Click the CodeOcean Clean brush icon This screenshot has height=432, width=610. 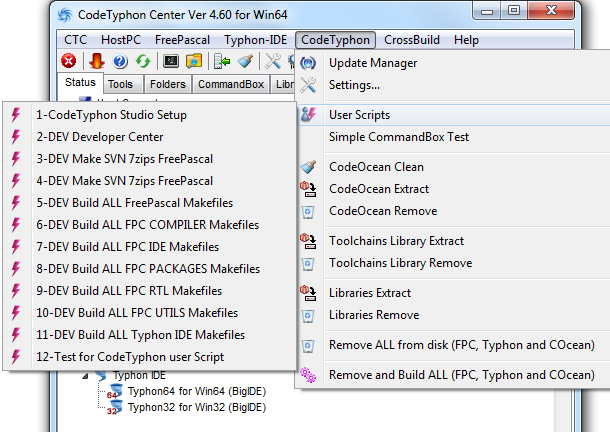click(308, 167)
